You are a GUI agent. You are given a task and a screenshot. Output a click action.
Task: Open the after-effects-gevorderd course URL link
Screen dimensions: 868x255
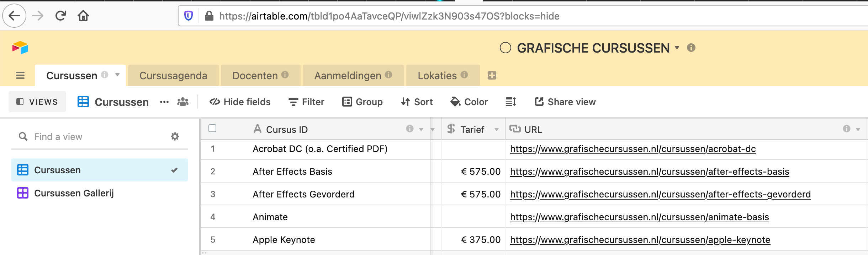pyautogui.click(x=660, y=194)
